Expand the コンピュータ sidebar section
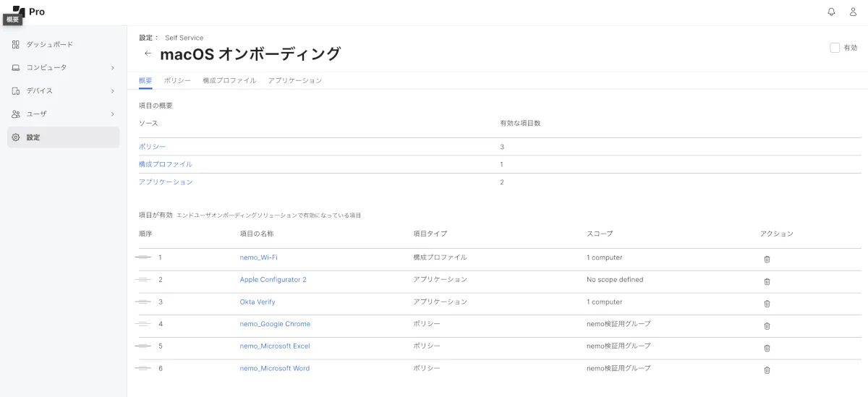 (112, 68)
